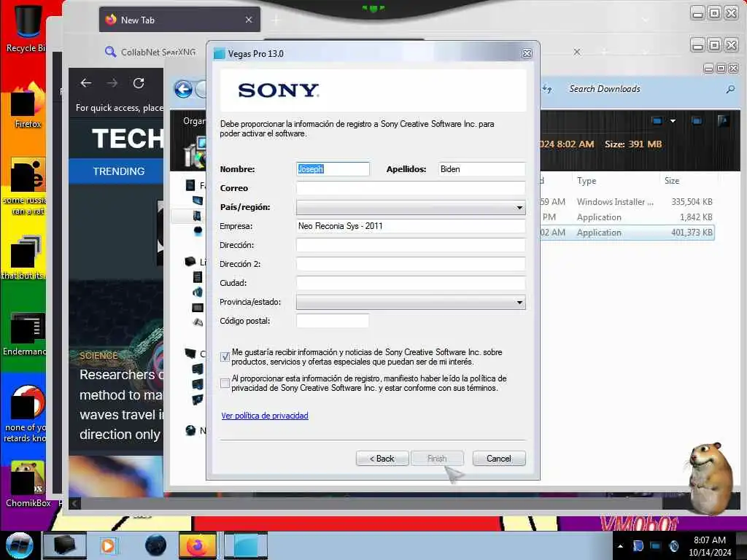The image size is (747, 560).
Task: Click the Finish button
Action: pos(437,459)
